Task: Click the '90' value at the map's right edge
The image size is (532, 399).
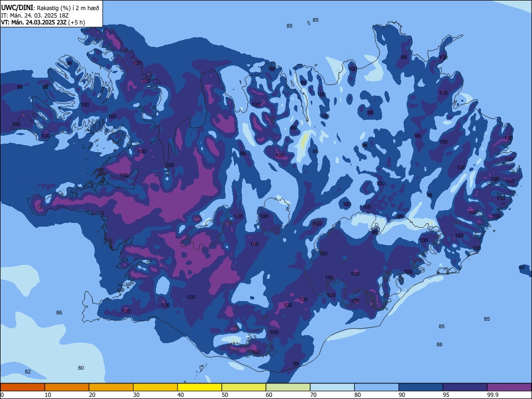Action: [x=522, y=268]
